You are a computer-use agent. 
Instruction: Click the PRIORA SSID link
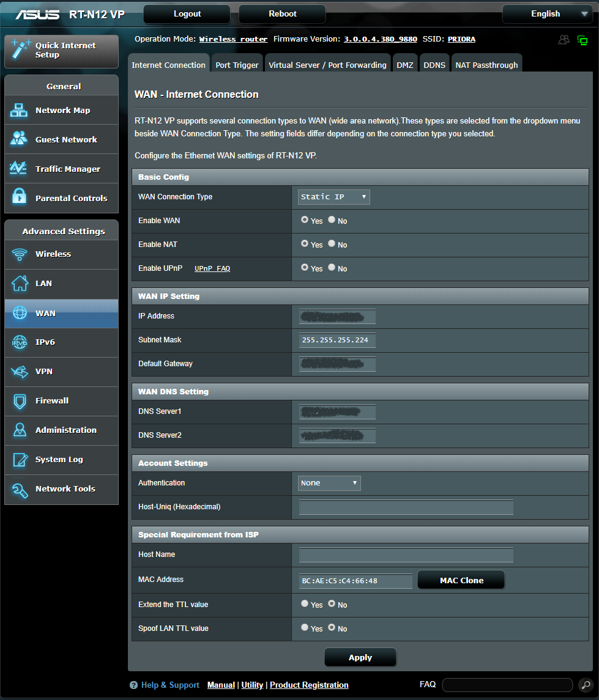click(461, 39)
